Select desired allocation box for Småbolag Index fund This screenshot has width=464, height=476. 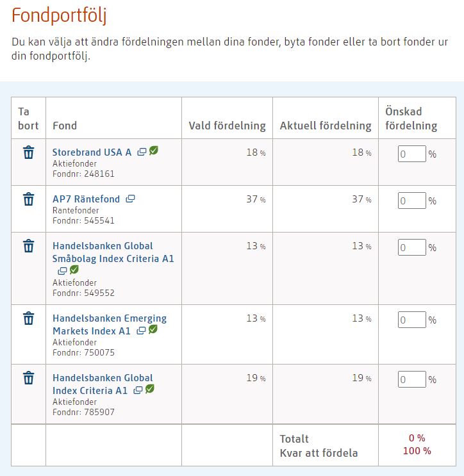pyautogui.click(x=411, y=247)
